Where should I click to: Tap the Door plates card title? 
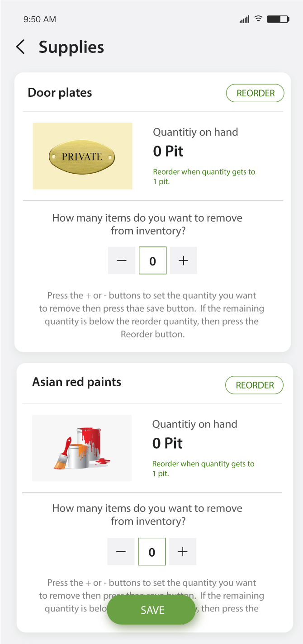click(60, 93)
